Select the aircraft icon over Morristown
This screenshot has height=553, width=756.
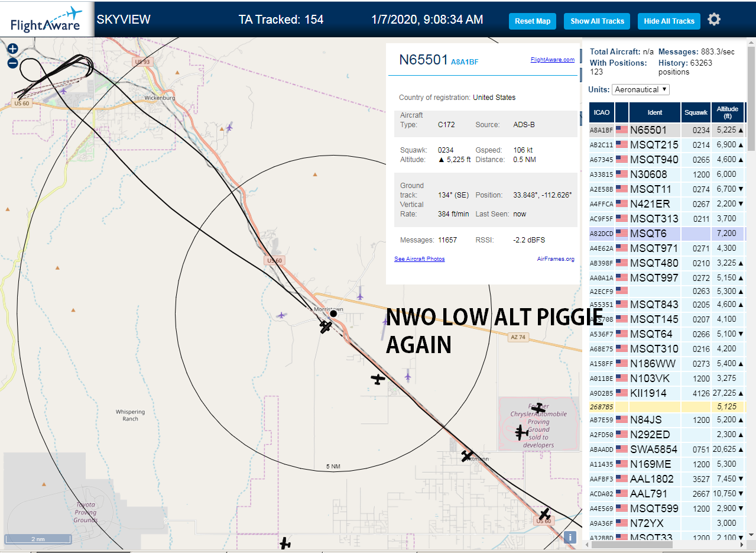pyautogui.click(x=326, y=326)
